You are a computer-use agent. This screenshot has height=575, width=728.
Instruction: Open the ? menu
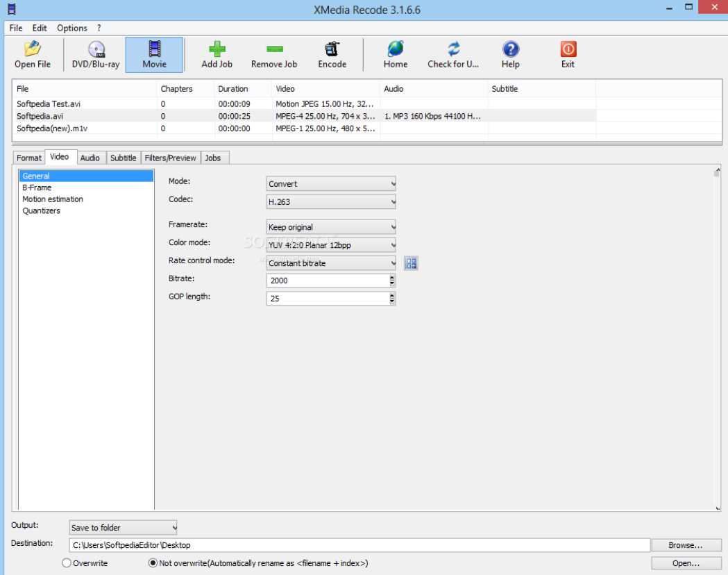(99, 28)
